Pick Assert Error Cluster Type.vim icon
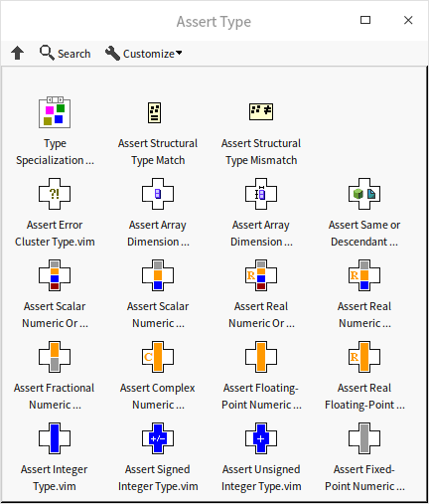 click(55, 194)
